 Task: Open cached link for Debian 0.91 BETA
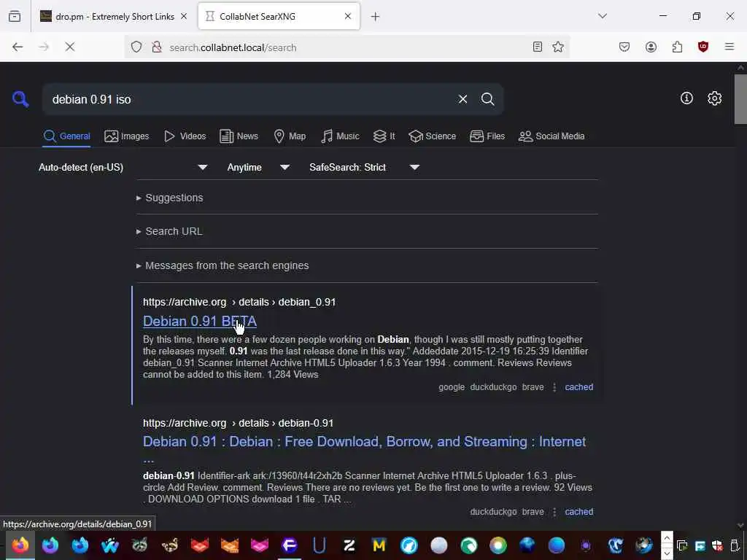click(x=578, y=387)
